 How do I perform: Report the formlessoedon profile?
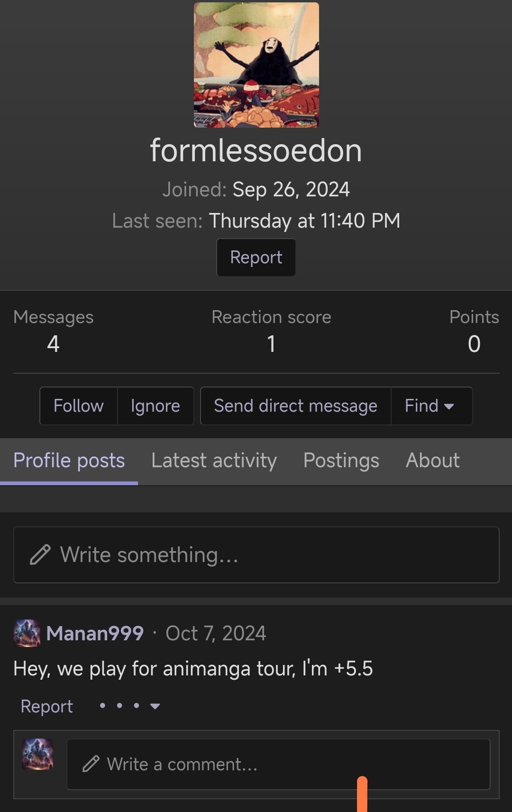[x=256, y=258]
